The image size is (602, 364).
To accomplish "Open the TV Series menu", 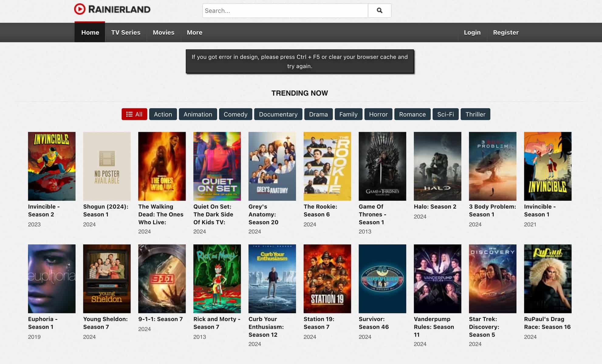I will (x=126, y=32).
